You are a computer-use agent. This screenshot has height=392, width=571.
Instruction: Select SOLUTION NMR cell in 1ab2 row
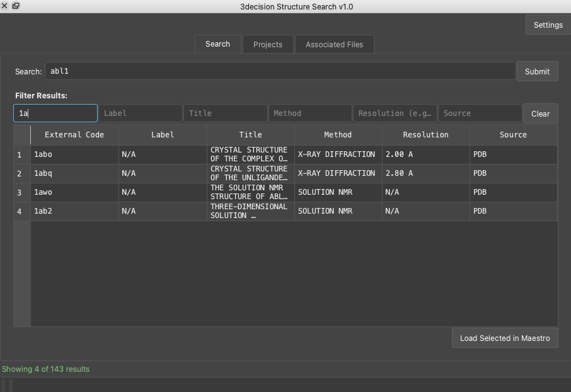click(x=338, y=211)
